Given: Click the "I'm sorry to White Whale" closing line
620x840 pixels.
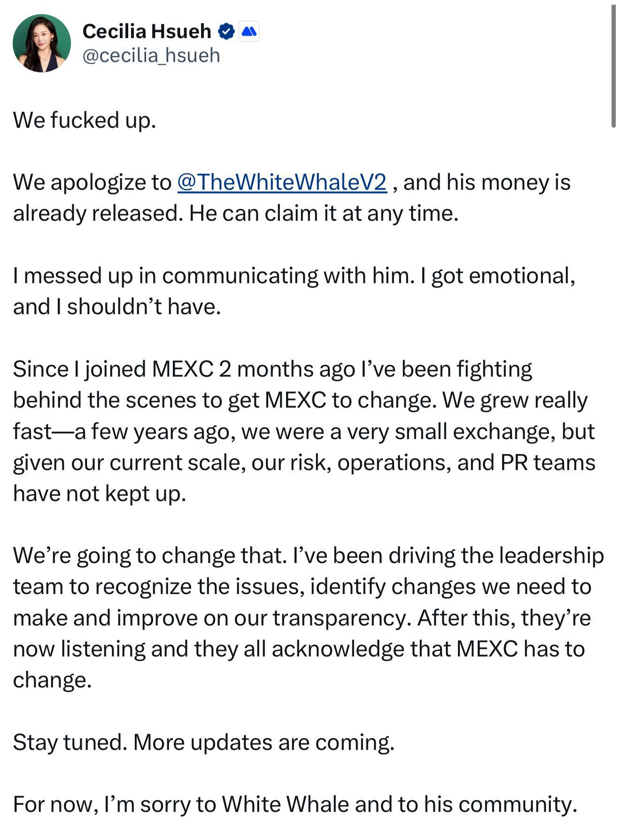Looking at the screenshot, I should click(295, 804).
